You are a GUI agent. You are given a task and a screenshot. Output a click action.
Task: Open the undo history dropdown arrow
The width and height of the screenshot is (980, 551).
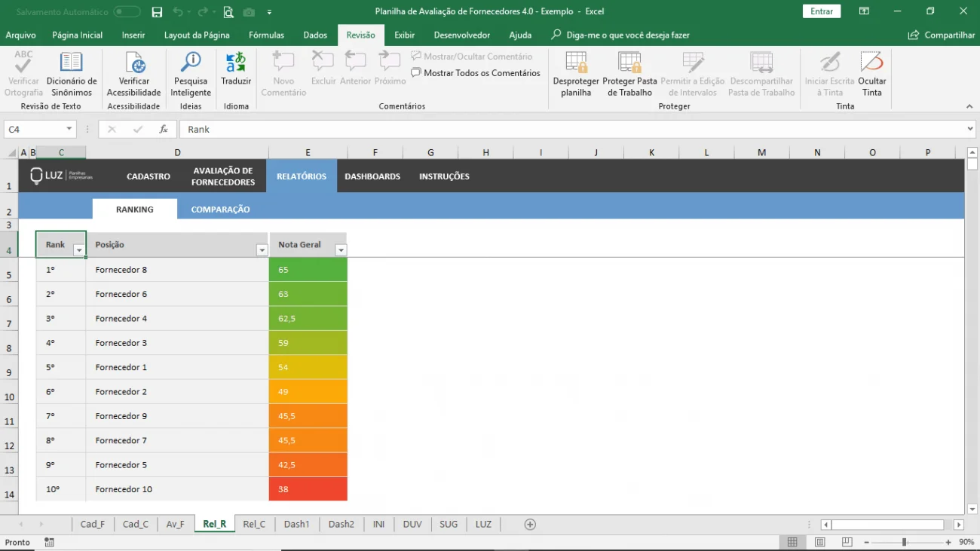(188, 13)
